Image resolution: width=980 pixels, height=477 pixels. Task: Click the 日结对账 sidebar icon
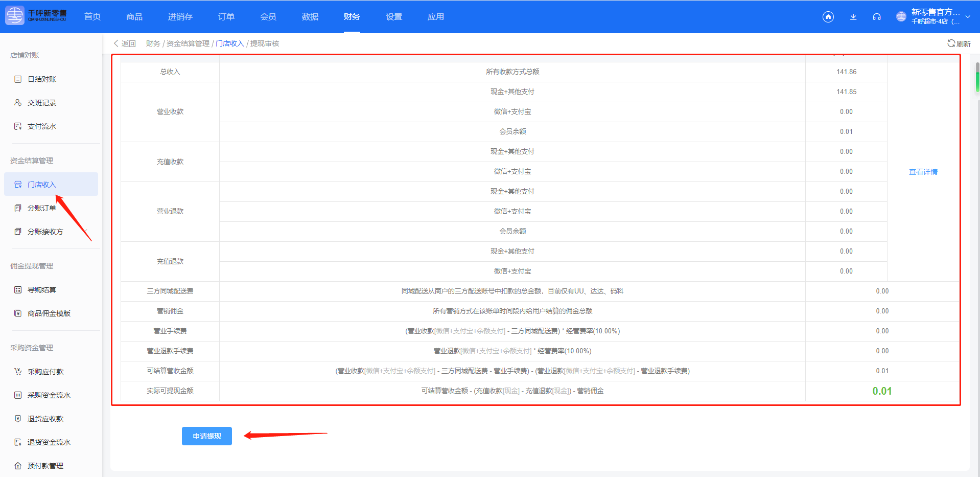pyautogui.click(x=18, y=79)
